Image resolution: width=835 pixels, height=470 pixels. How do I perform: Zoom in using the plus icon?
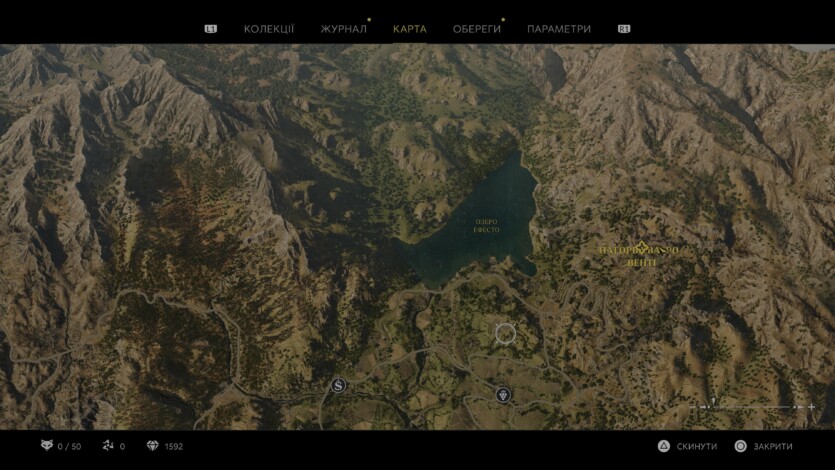pos(812,407)
